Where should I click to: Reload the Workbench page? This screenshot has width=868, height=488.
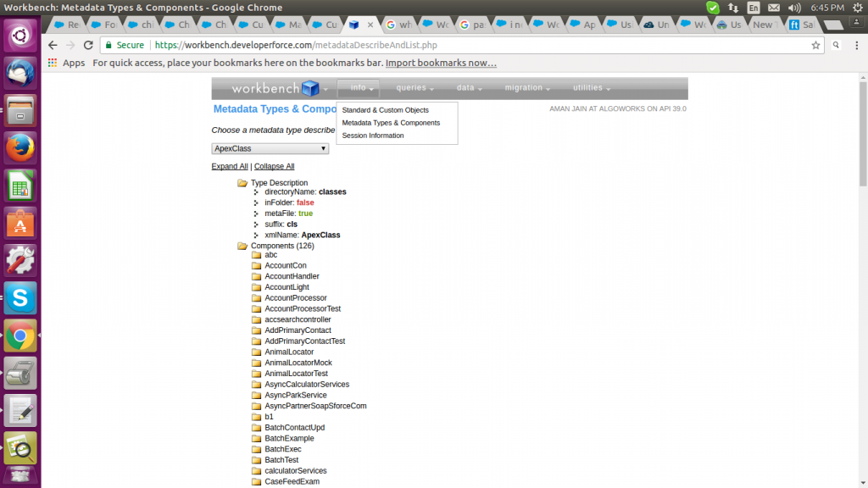point(88,46)
